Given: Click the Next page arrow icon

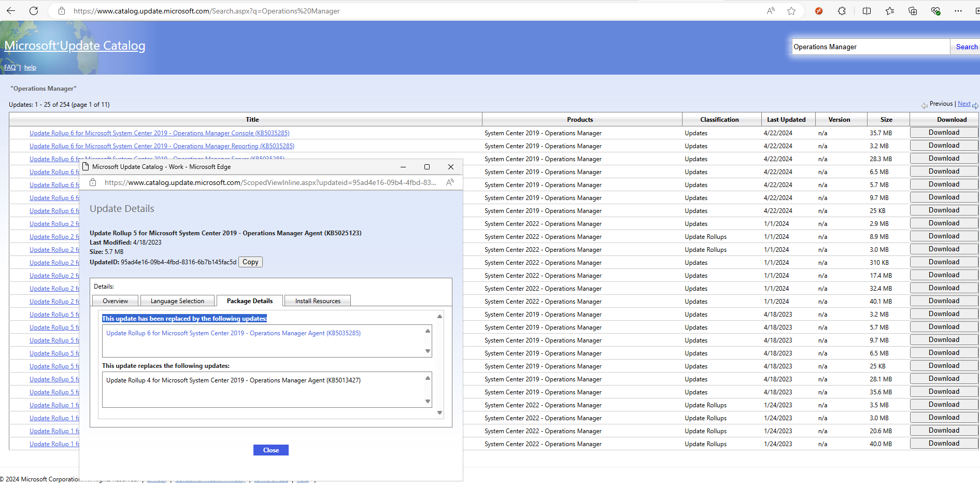Looking at the screenshot, I should (975, 106).
